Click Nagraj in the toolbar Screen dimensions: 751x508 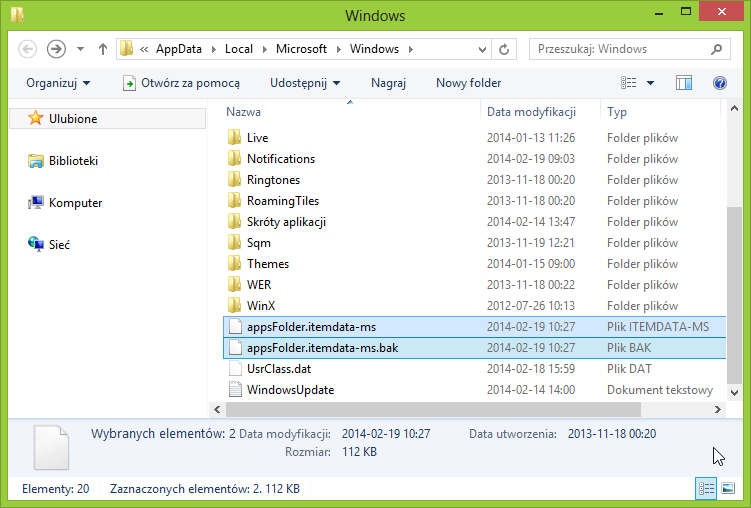click(388, 83)
